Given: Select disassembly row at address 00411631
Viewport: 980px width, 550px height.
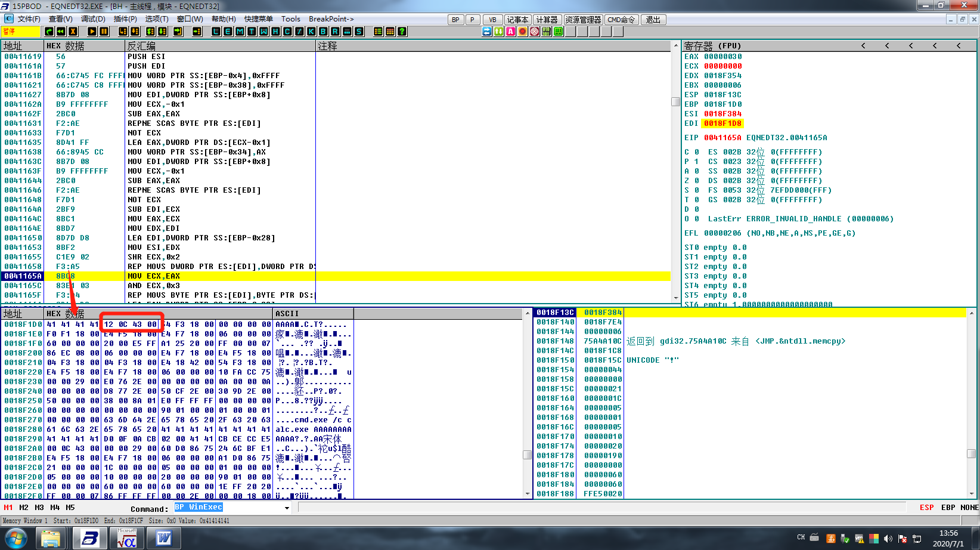Looking at the screenshot, I should coord(337,123).
